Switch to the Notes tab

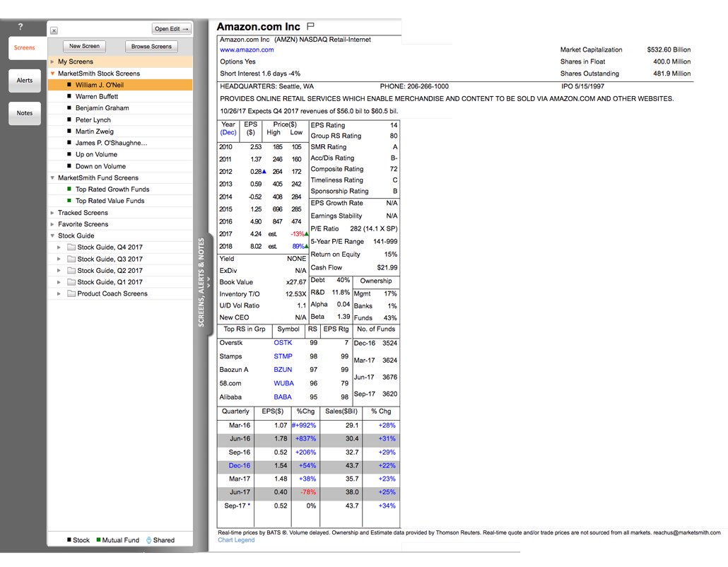tap(24, 113)
